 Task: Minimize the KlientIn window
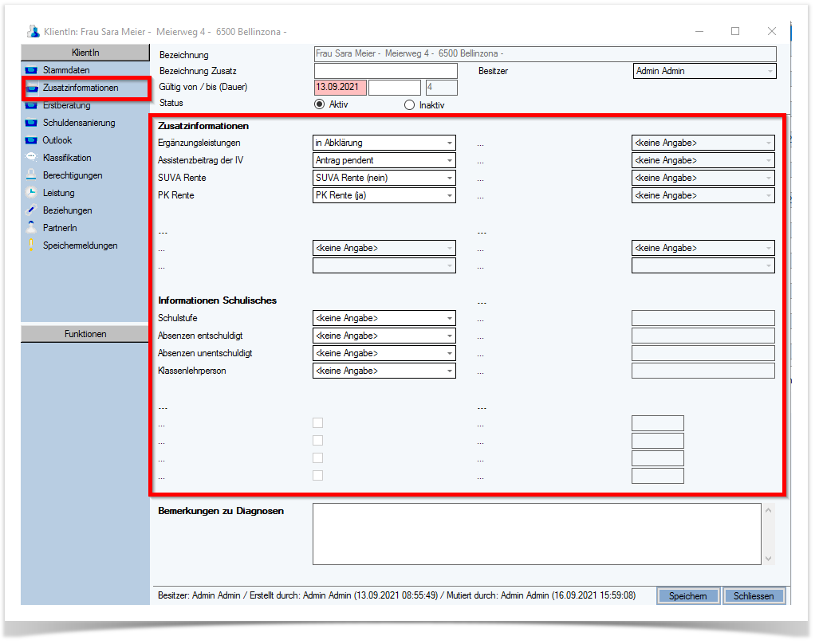coord(700,31)
